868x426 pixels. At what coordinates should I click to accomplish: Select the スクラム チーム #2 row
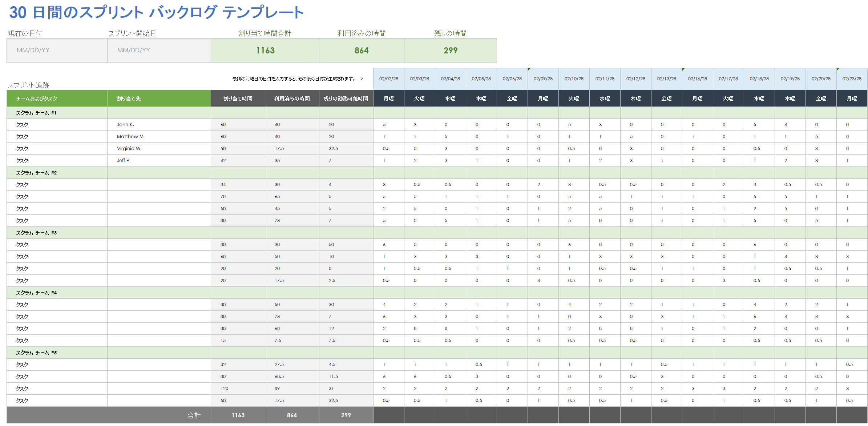[x=437, y=173]
